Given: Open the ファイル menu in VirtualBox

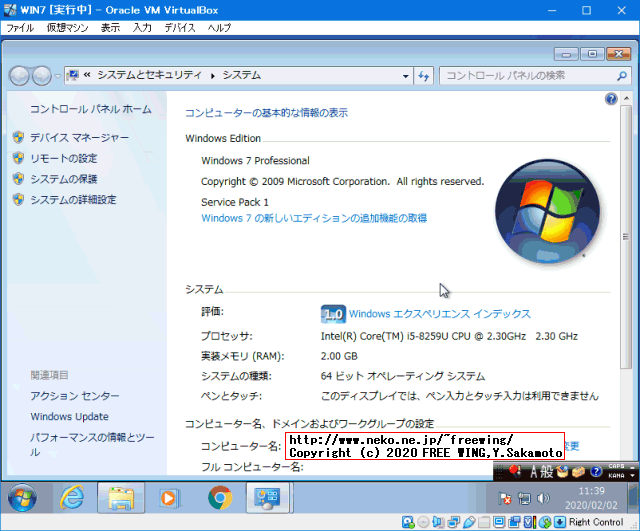Looking at the screenshot, I should pos(20,28).
